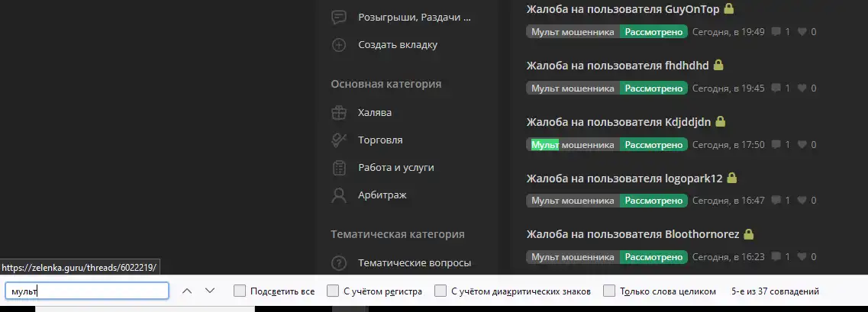Select Создать вкладку in the sidebar

coord(398,45)
